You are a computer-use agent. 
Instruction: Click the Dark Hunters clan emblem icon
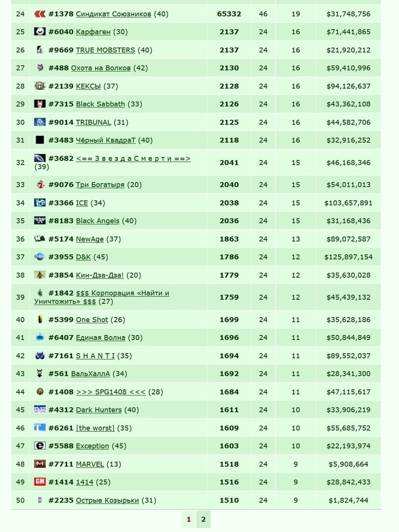(x=40, y=410)
